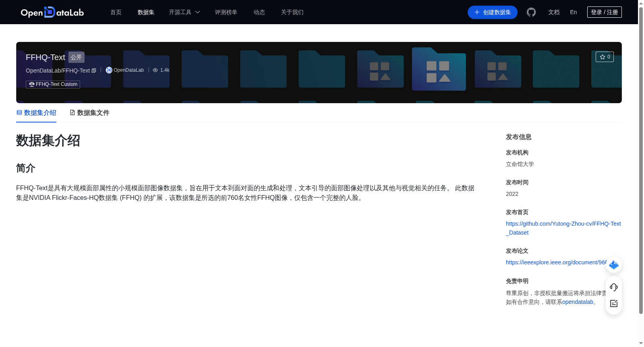Click the 发布信息 heading

click(x=519, y=137)
